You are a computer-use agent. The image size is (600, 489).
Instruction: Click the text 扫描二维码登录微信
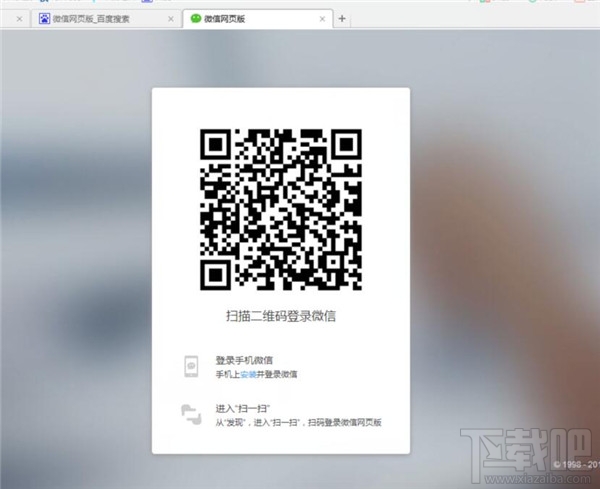(281, 316)
